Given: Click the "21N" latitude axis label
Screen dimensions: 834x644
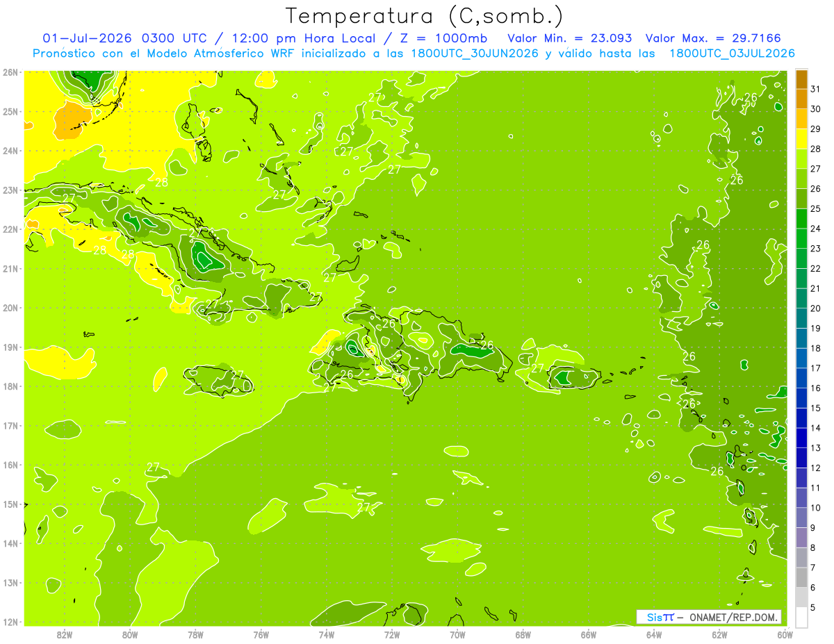Looking at the screenshot, I should (10, 268).
